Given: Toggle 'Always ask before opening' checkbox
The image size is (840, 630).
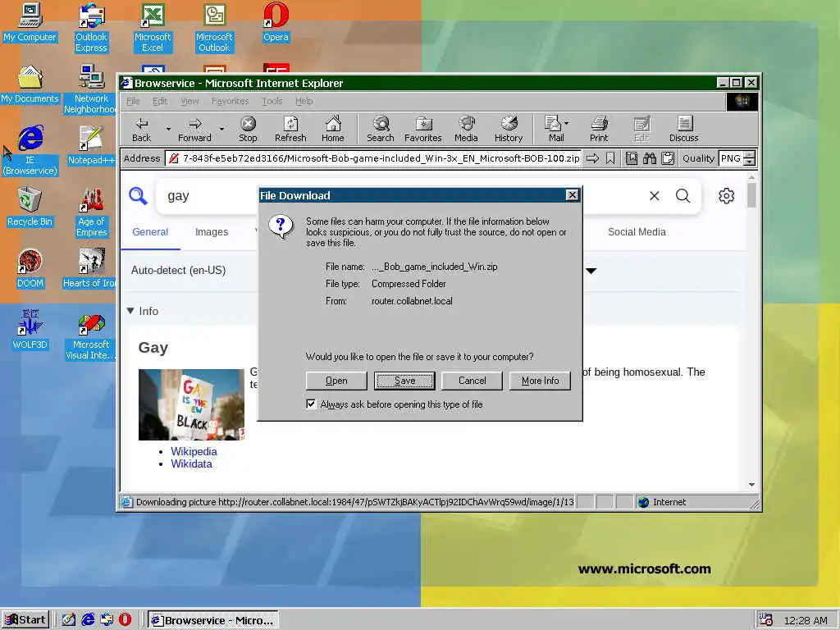Looking at the screenshot, I should click(x=311, y=404).
